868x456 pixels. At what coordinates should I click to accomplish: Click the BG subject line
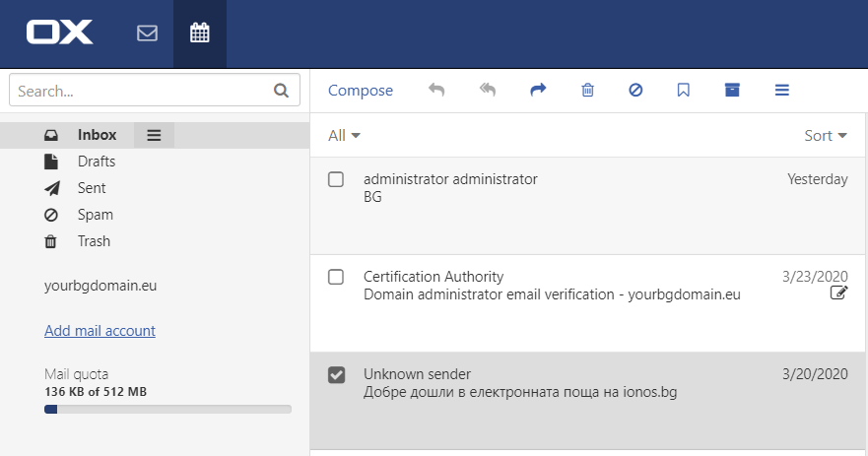click(x=372, y=197)
